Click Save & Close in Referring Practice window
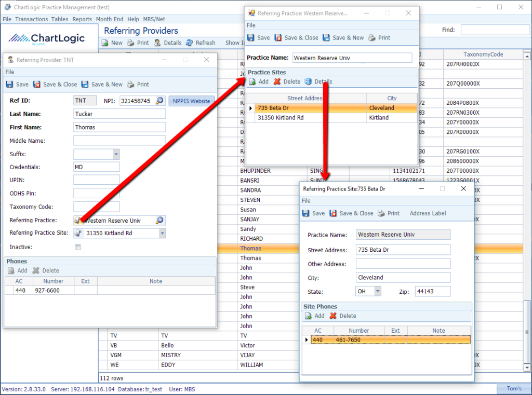The height and width of the screenshot is (395, 532). (296, 38)
